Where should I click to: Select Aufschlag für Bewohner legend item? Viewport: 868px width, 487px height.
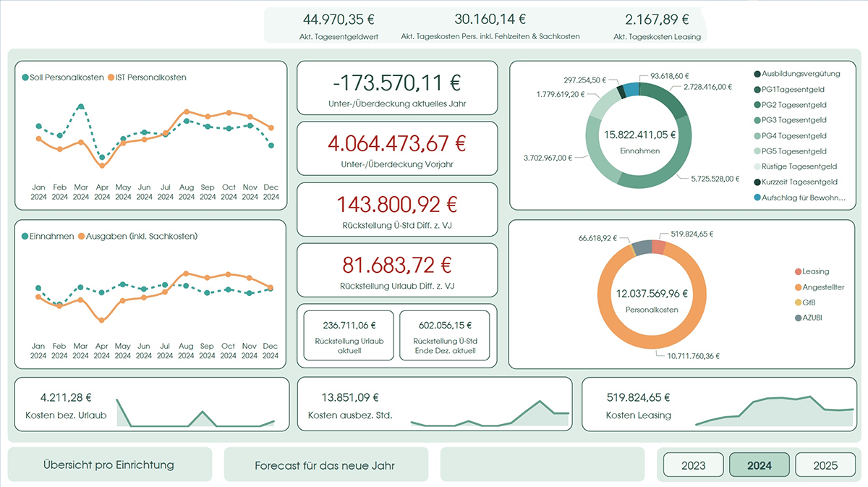(x=799, y=197)
